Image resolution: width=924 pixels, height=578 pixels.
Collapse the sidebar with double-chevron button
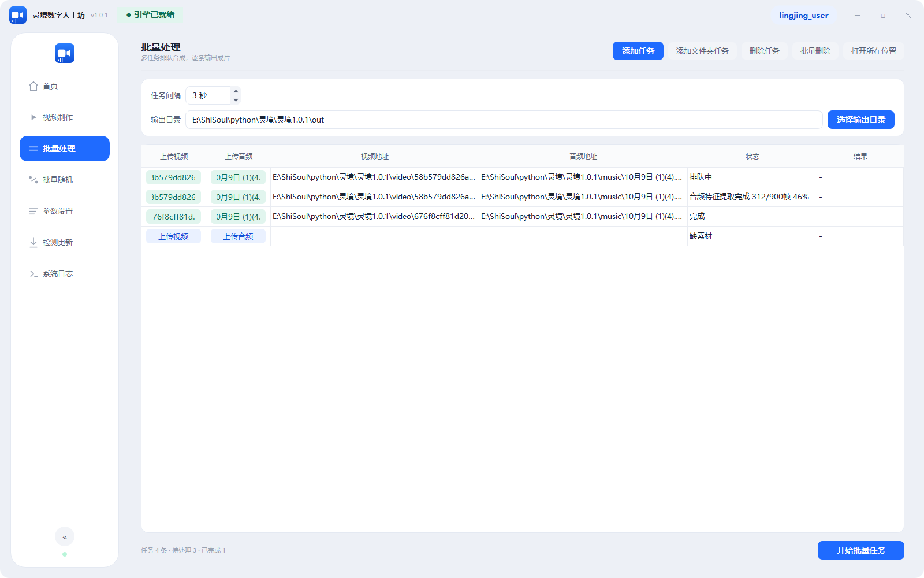(65, 537)
